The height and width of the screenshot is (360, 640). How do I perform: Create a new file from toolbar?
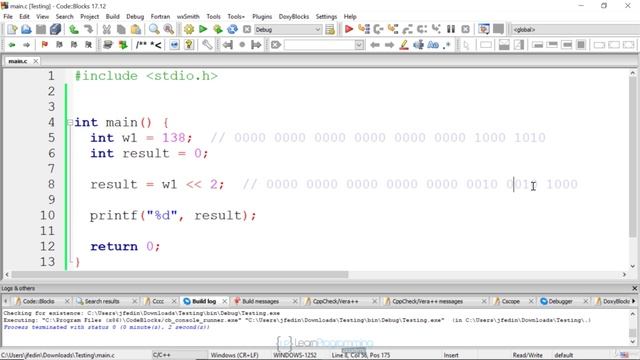12,29
